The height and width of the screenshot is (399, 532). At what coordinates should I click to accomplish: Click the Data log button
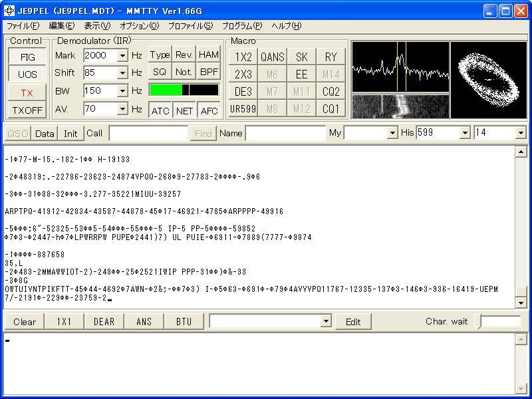pos(45,134)
